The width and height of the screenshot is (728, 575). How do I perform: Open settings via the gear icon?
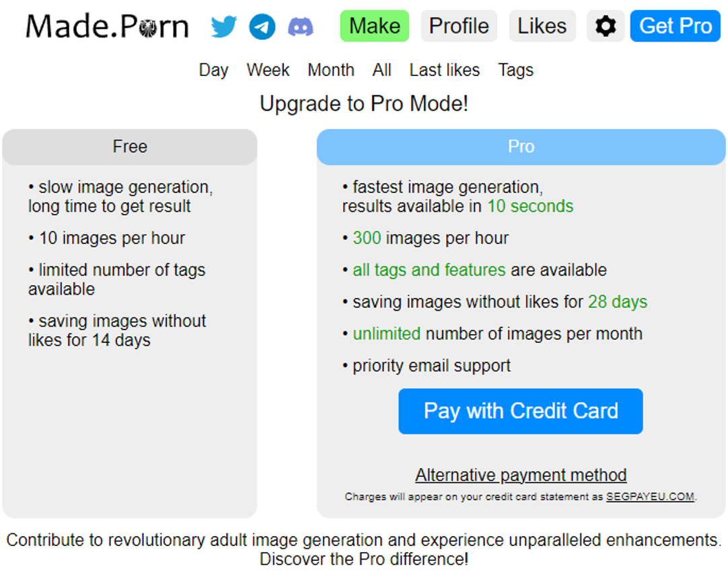point(606,26)
